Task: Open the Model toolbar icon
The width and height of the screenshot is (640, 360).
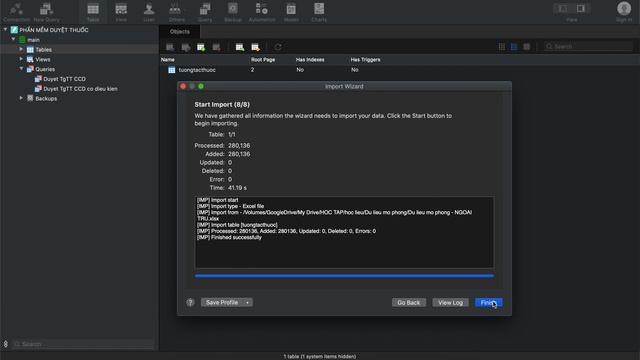Action: click(291, 11)
